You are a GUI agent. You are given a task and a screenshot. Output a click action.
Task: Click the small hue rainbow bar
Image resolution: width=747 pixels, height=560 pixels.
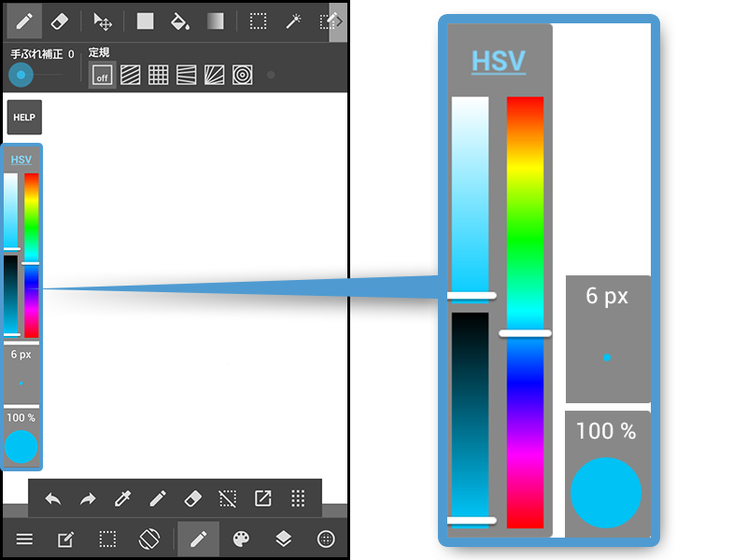32,255
